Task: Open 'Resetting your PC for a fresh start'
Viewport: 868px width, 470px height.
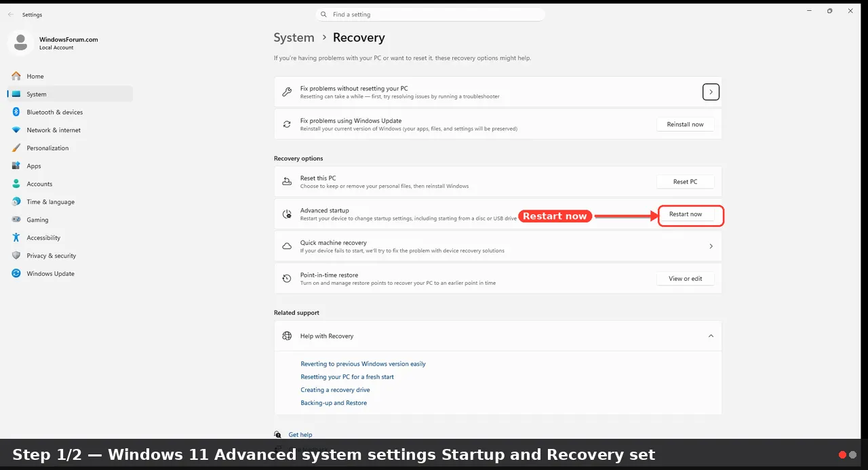Action: pyautogui.click(x=347, y=376)
